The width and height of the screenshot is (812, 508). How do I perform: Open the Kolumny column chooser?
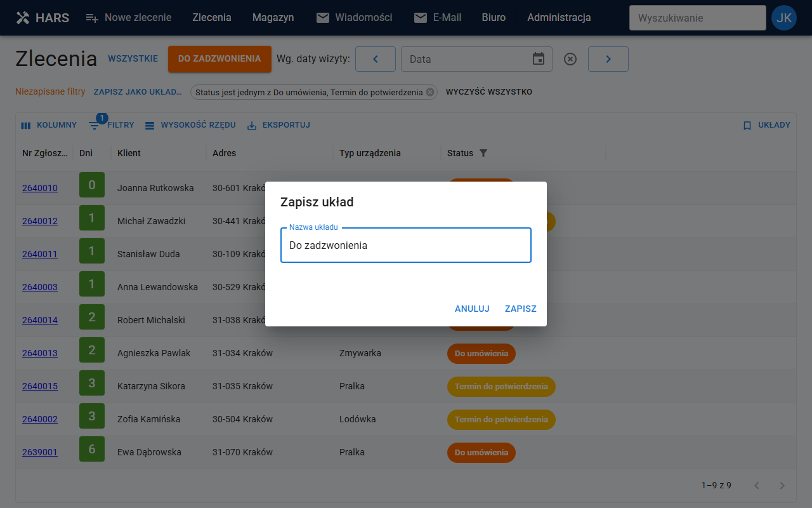[x=49, y=125]
